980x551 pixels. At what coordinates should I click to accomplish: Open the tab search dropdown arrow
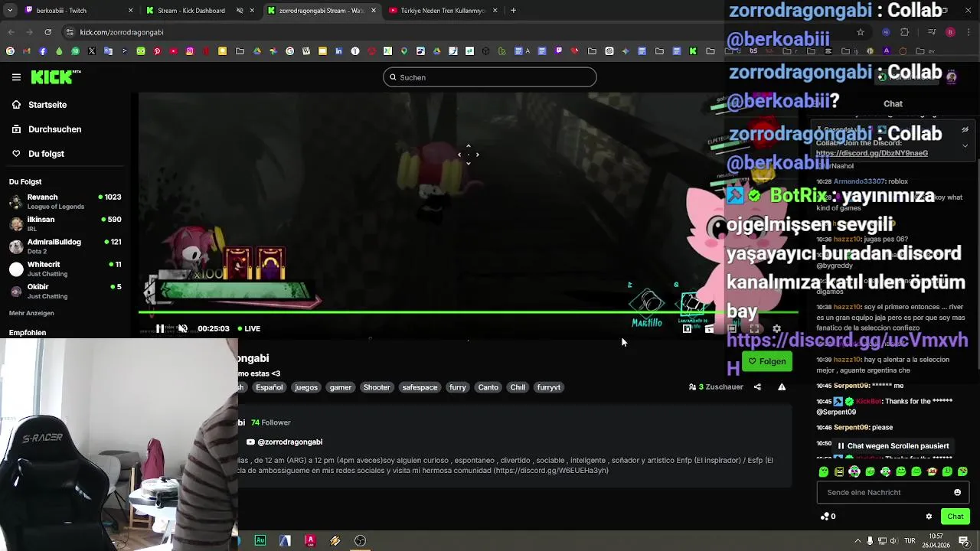(10, 11)
